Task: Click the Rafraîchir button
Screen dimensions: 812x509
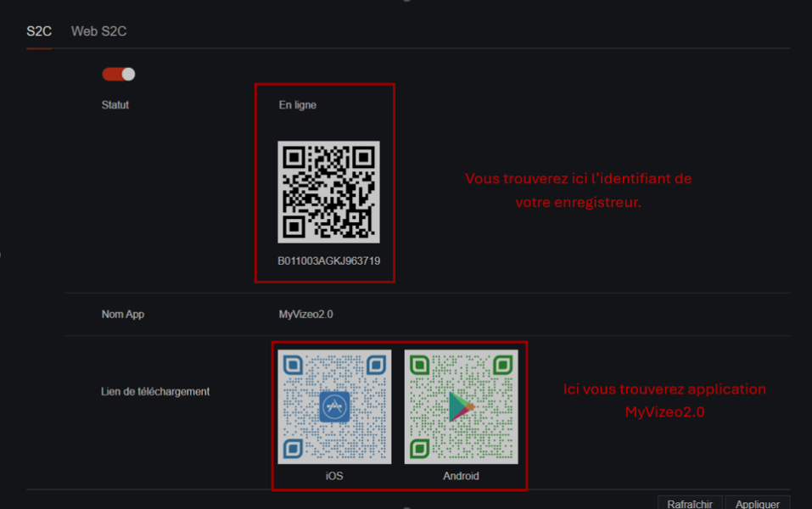Action: click(x=690, y=503)
